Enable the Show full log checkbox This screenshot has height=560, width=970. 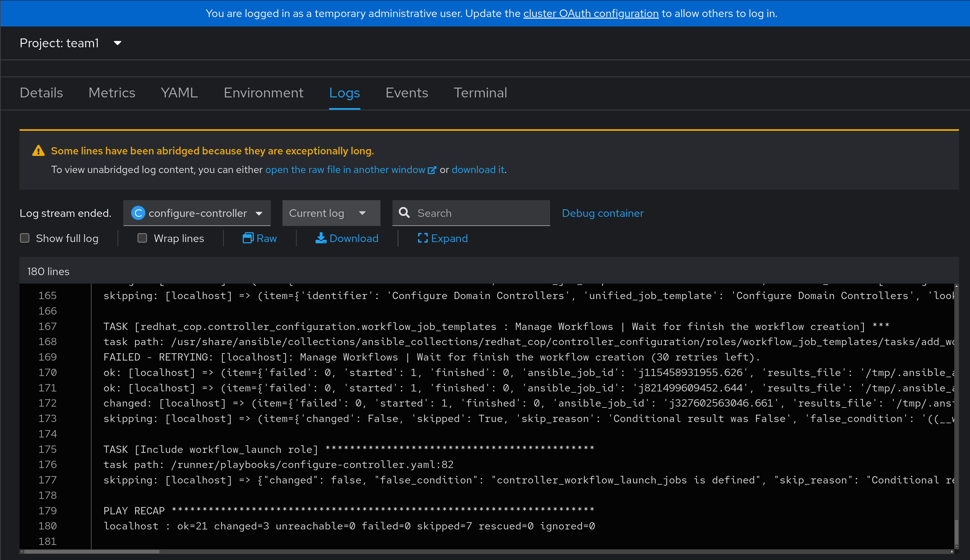tap(25, 238)
